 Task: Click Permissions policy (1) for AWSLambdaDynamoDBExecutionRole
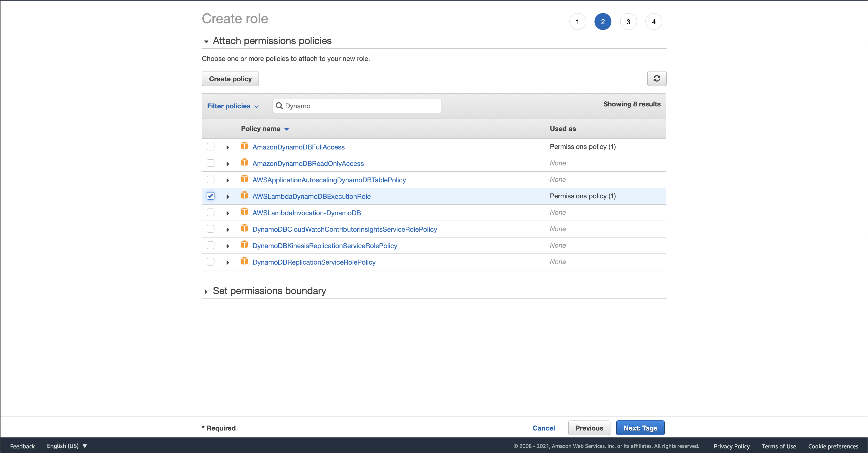[583, 196]
